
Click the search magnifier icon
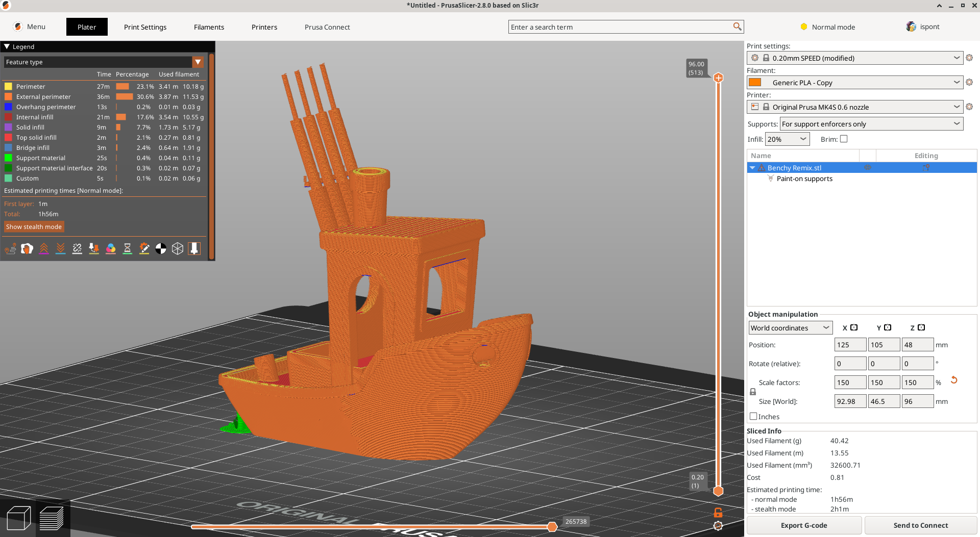(737, 27)
